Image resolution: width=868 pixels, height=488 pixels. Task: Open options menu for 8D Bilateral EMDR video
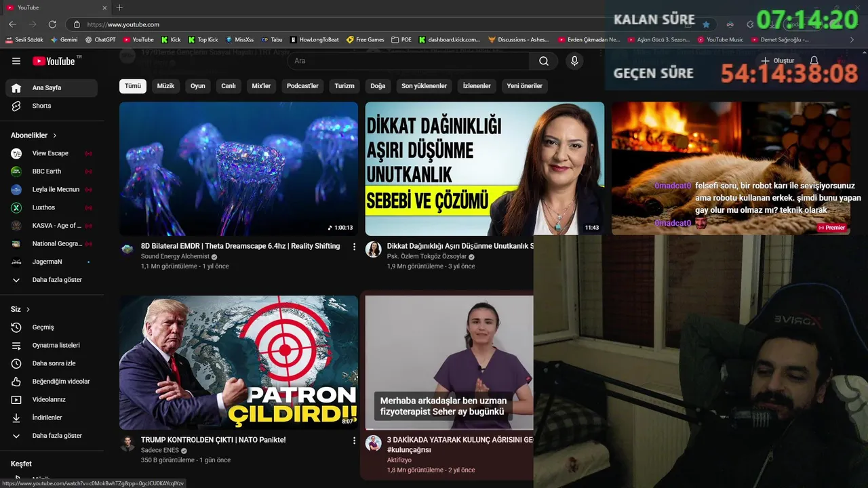(x=354, y=247)
